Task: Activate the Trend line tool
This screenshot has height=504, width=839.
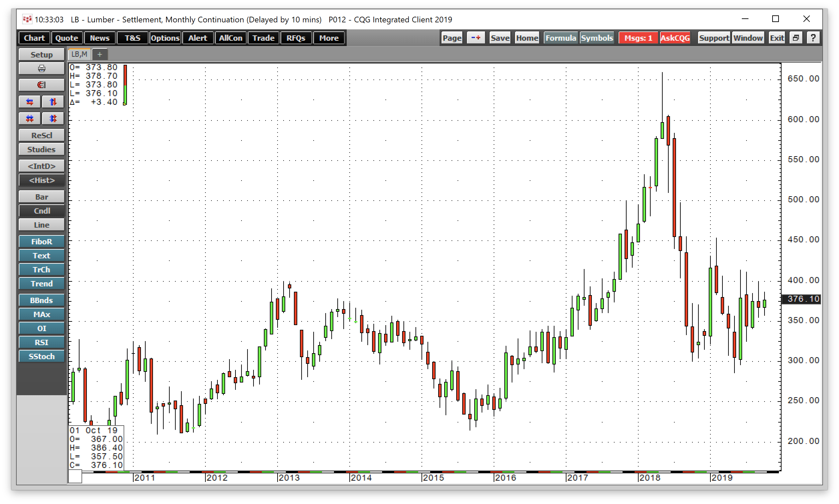Action: click(41, 284)
